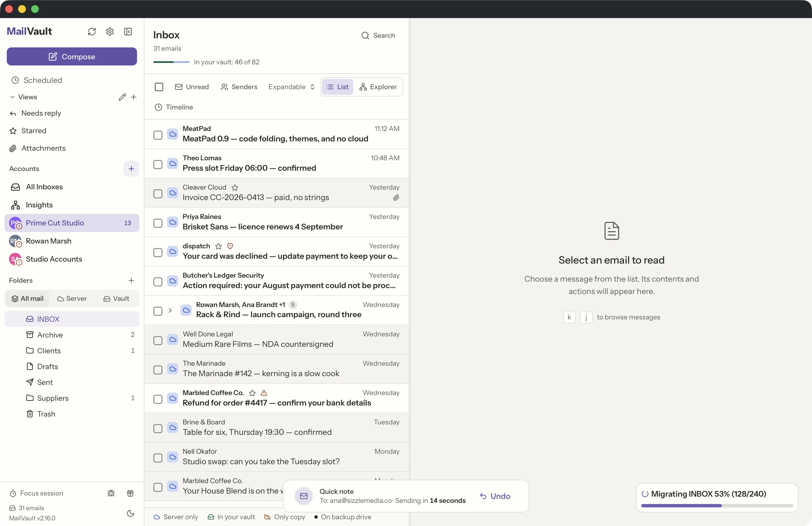Add an account using the Accounts plus button
This screenshot has width=812, height=526.
pyautogui.click(x=131, y=169)
